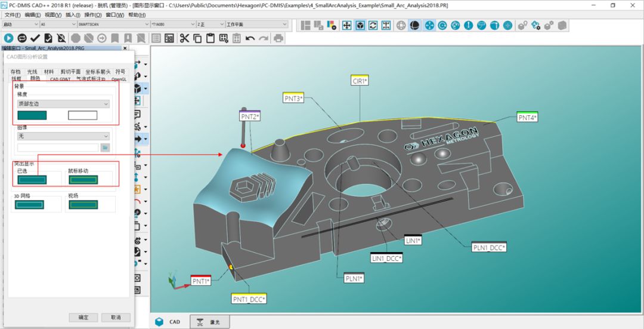This screenshot has height=329, width=644.
Task: Click the 视场 color swatch
Action: 83,204
